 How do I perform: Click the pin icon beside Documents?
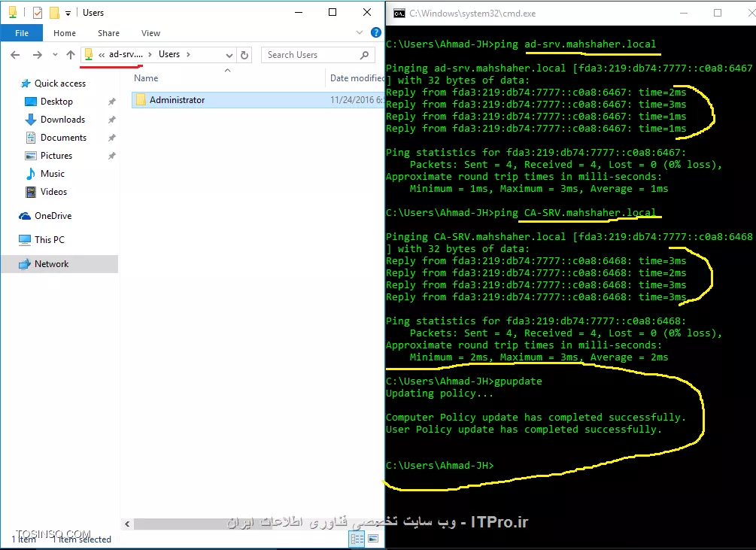coord(112,138)
